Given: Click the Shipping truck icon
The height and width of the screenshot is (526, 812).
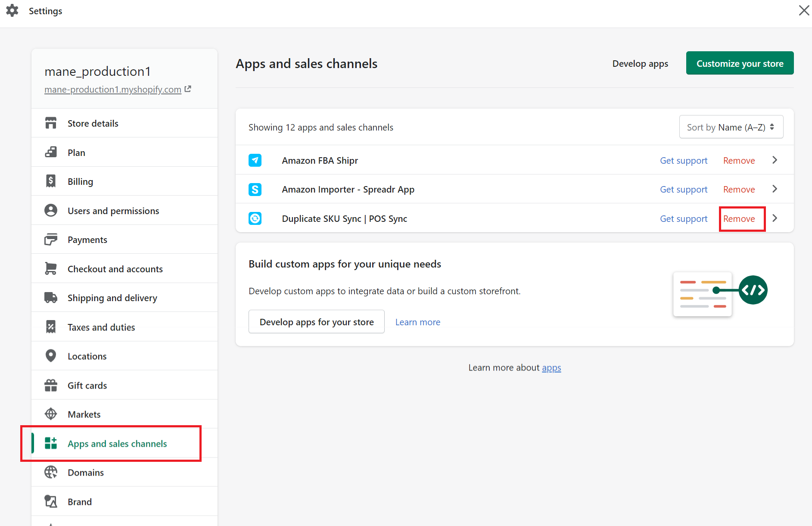Looking at the screenshot, I should [x=51, y=298].
